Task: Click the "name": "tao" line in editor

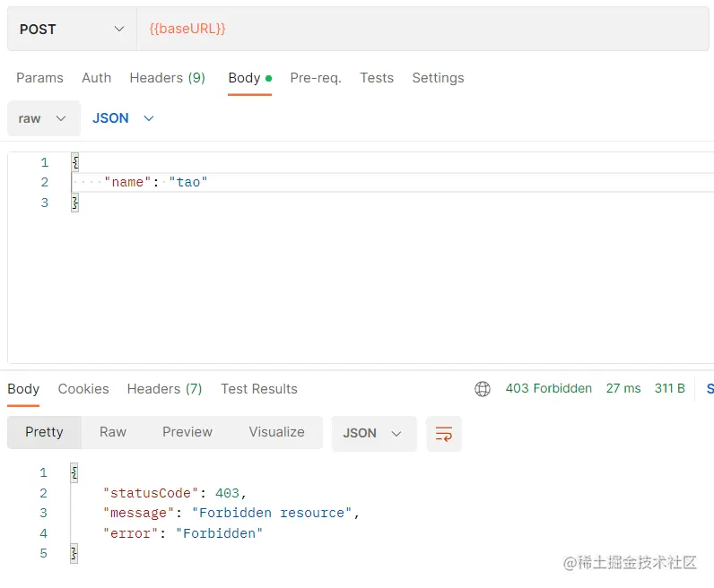Action: click(x=156, y=182)
